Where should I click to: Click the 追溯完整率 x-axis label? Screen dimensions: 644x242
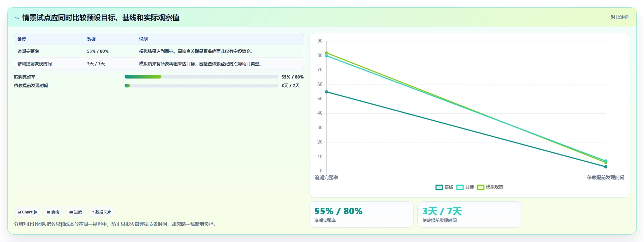point(326,177)
